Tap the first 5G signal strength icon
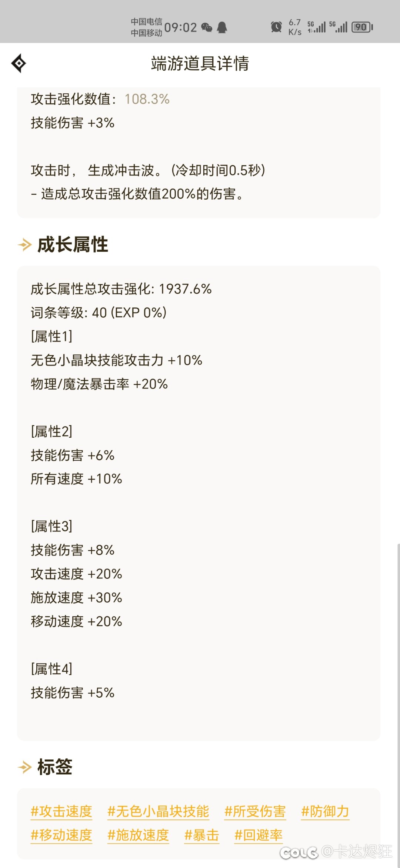Viewport: 400px width, 868px height. pos(317,27)
